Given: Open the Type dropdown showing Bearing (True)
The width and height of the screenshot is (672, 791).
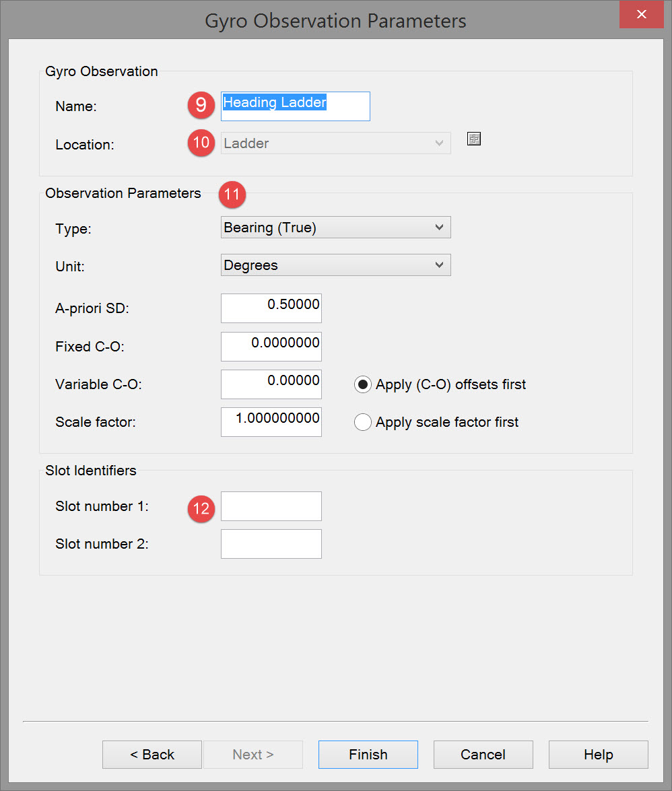Looking at the screenshot, I should (x=336, y=228).
